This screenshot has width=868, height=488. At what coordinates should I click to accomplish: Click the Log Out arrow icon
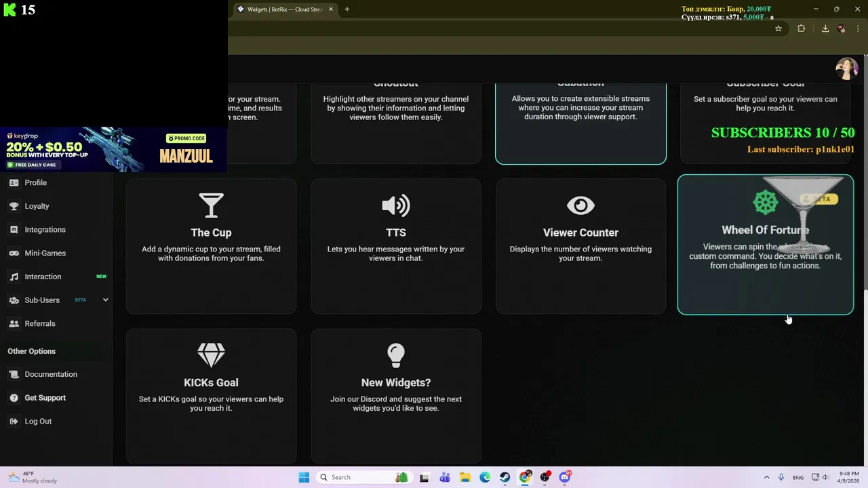[x=14, y=422]
